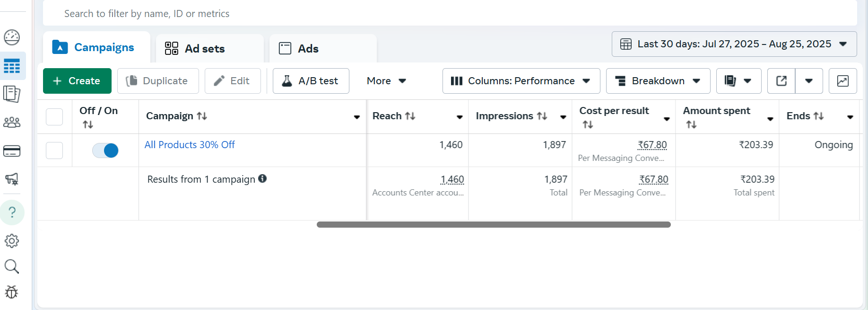Open Audiences icon in left sidebar

point(12,123)
